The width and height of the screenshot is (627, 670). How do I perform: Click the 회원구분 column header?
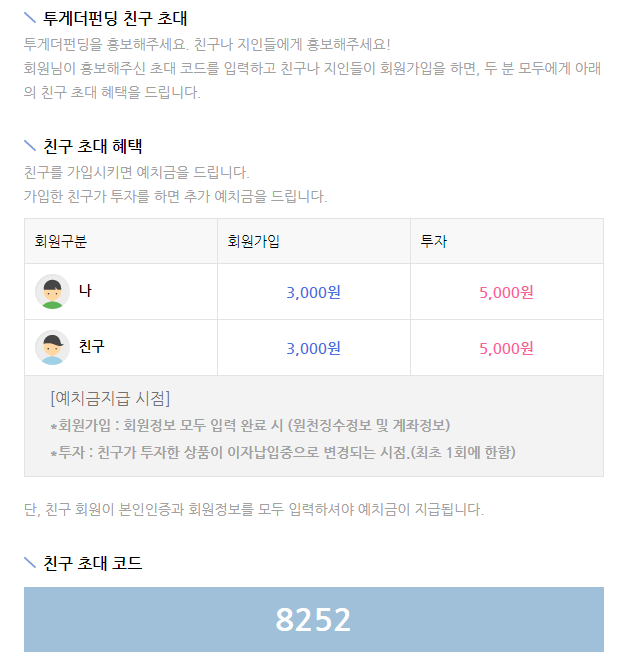(x=61, y=241)
